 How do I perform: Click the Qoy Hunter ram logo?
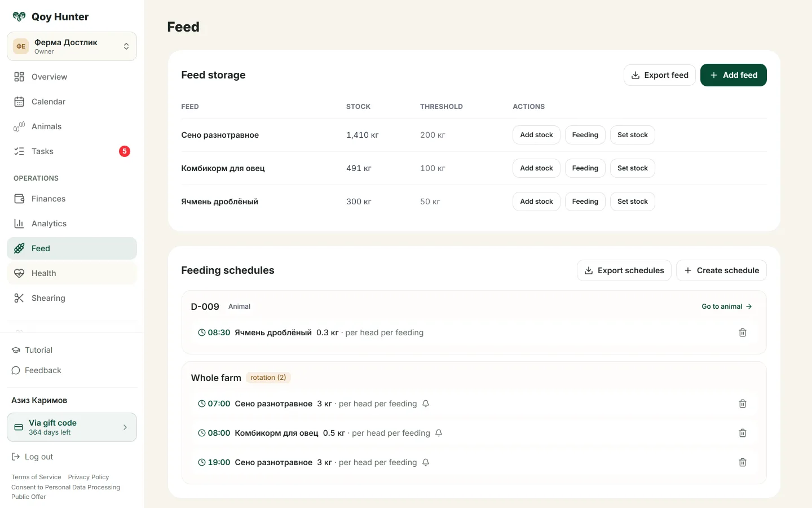click(19, 17)
